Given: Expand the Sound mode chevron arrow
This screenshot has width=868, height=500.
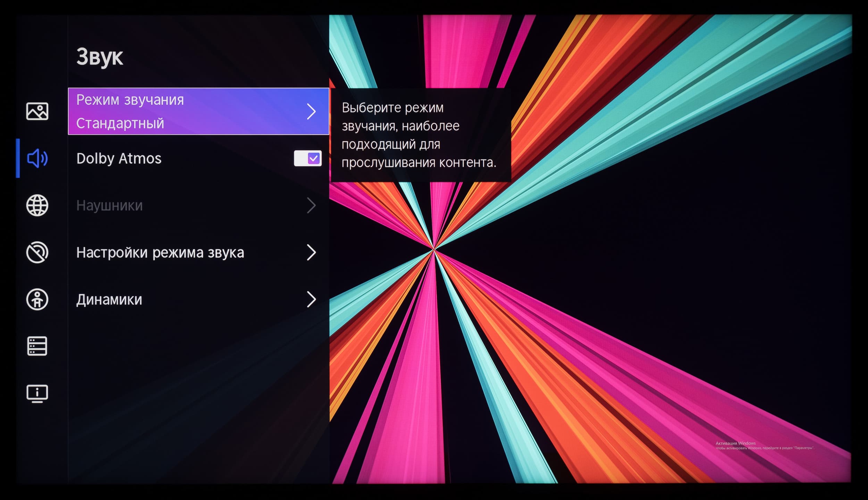Looking at the screenshot, I should tap(311, 112).
